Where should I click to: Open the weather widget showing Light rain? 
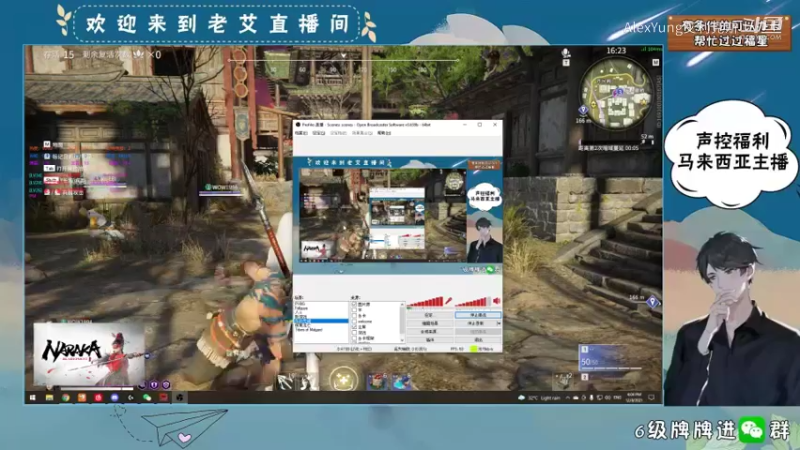pos(539,397)
